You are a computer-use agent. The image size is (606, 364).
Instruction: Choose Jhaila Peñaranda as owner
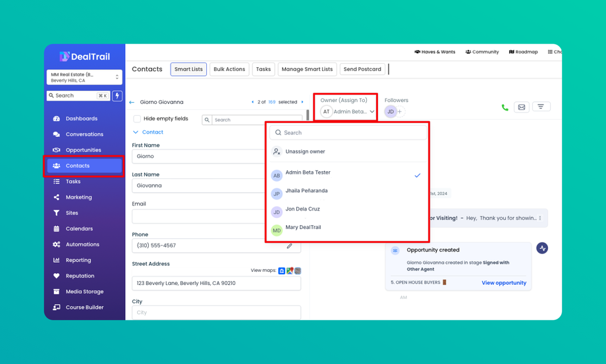pyautogui.click(x=348, y=194)
